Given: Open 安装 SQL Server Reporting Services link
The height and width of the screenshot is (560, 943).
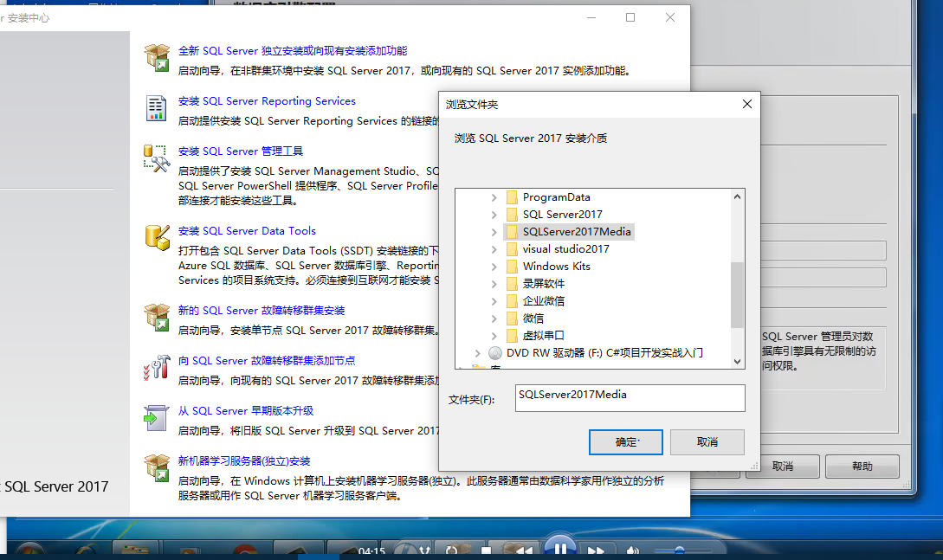Looking at the screenshot, I should pos(267,101).
